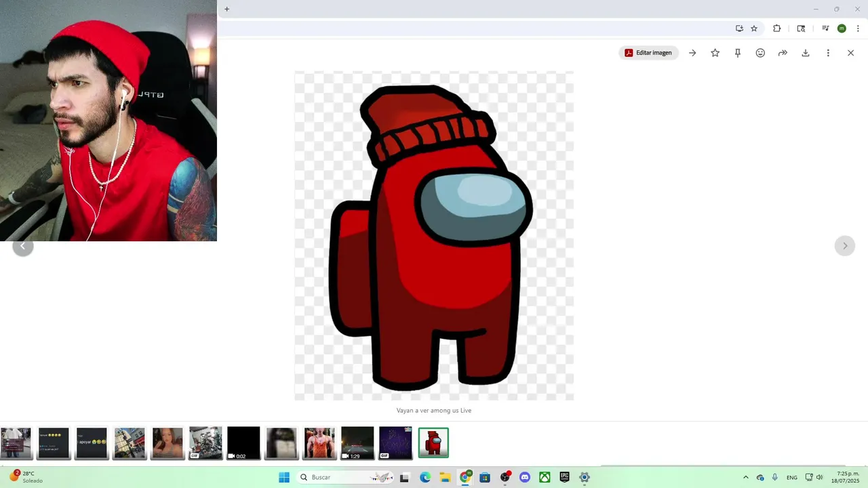868x488 pixels.
Task: Open the image viewer three-dot menu
Action: pyautogui.click(x=828, y=53)
